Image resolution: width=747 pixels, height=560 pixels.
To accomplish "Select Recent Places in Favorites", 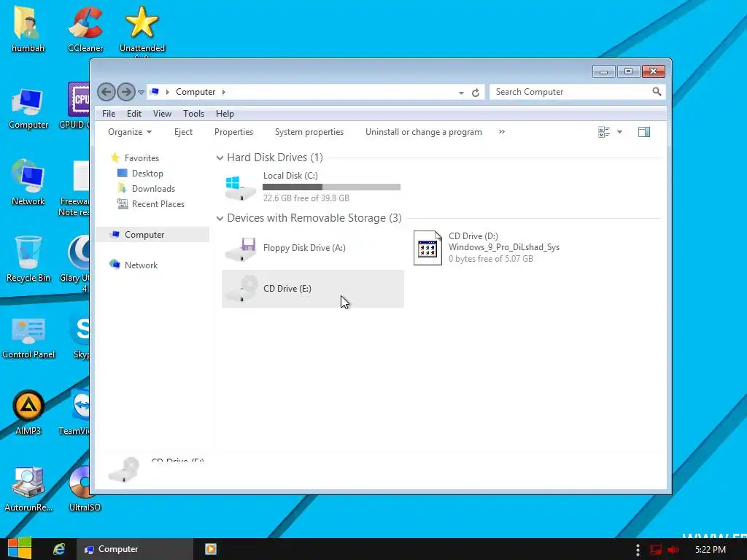I will pyautogui.click(x=158, y=204).
